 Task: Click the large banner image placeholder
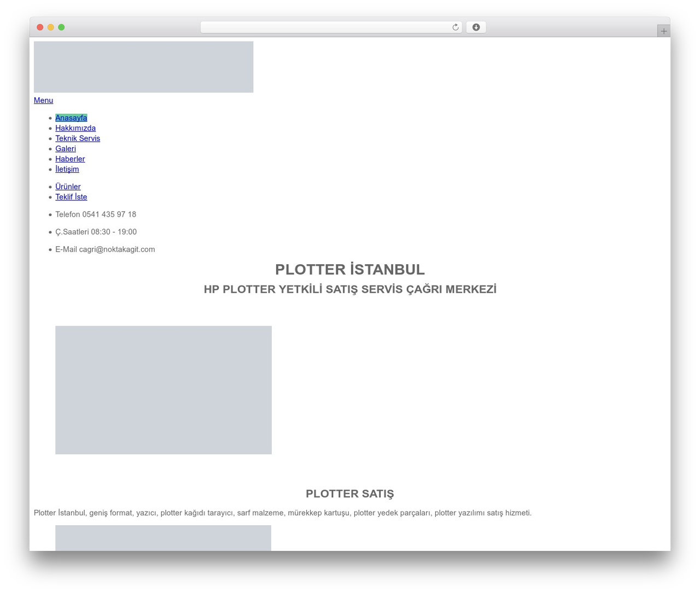click(164, 390)
